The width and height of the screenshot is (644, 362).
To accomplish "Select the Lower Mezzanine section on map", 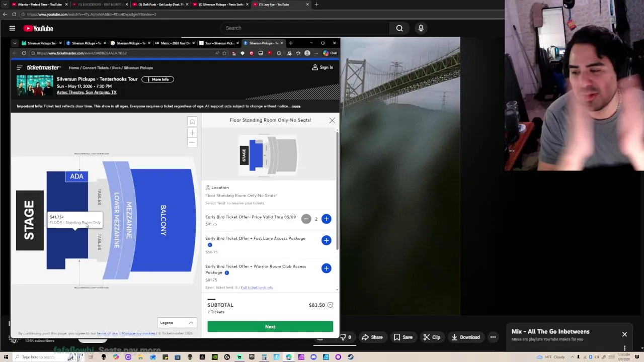I will click(x=117, y=220).
